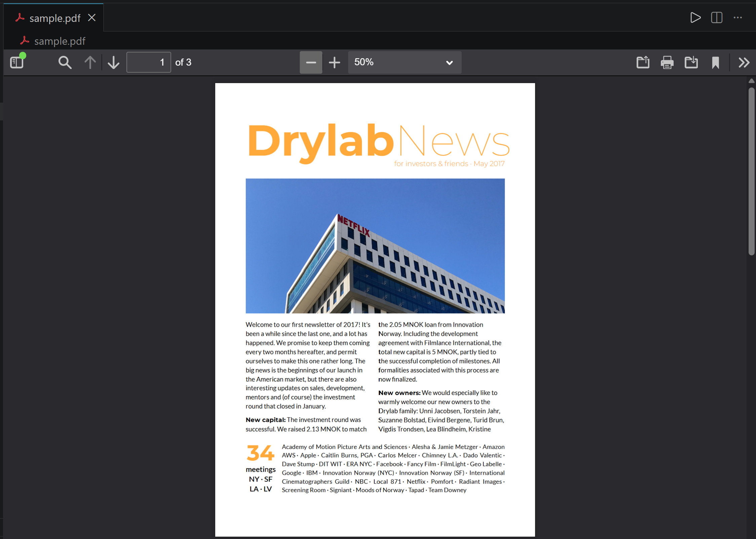Click the 'New owners:' bold heading
The height and width of the screenshot is (539, 756).
click(x=399, y=393)
